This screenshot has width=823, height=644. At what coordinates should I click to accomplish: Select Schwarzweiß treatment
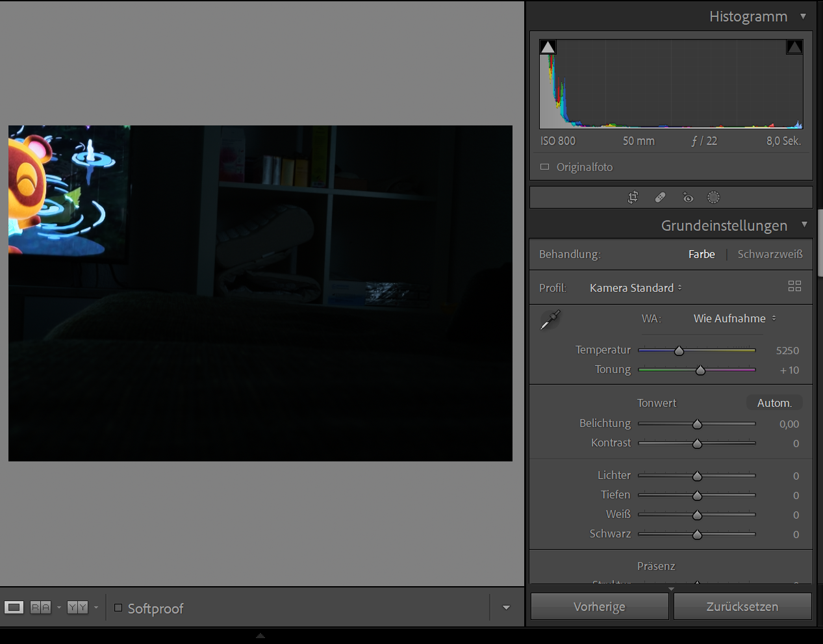pyautogui.click(x=770, y=254)
